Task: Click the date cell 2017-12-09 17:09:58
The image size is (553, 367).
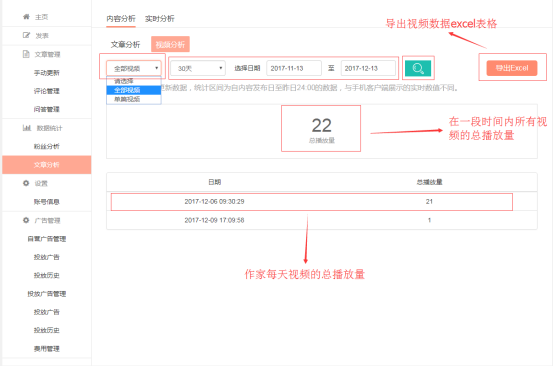Action: [214, 220]
